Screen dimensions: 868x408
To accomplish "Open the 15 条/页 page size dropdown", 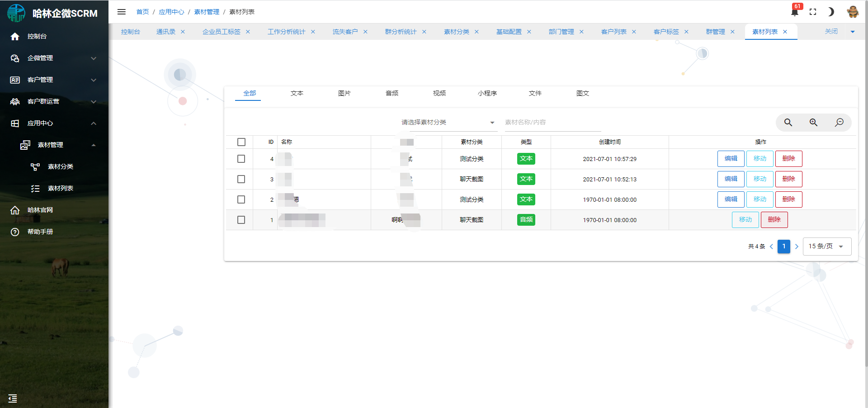I will coord(827,247).
